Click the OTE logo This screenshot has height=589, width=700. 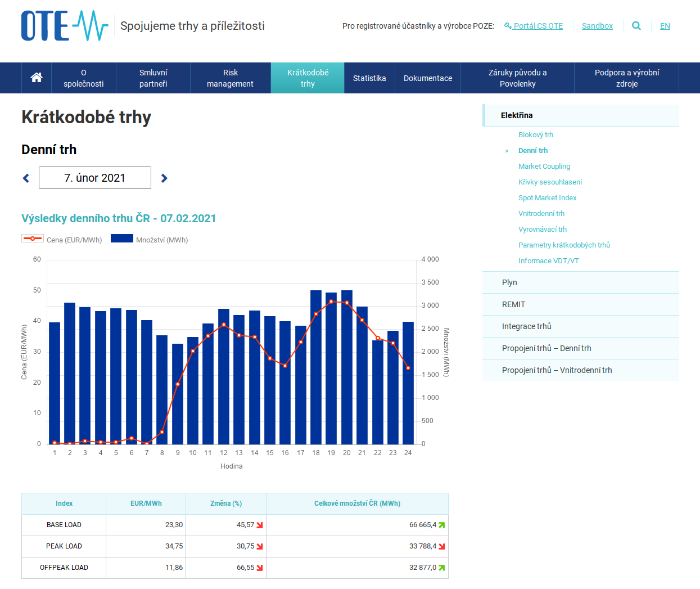tap(65, 26)
